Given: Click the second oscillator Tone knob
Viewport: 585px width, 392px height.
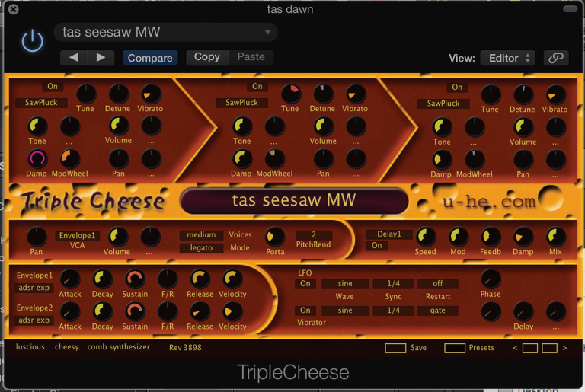Looking at the screenshot, I should coord(242,126).
